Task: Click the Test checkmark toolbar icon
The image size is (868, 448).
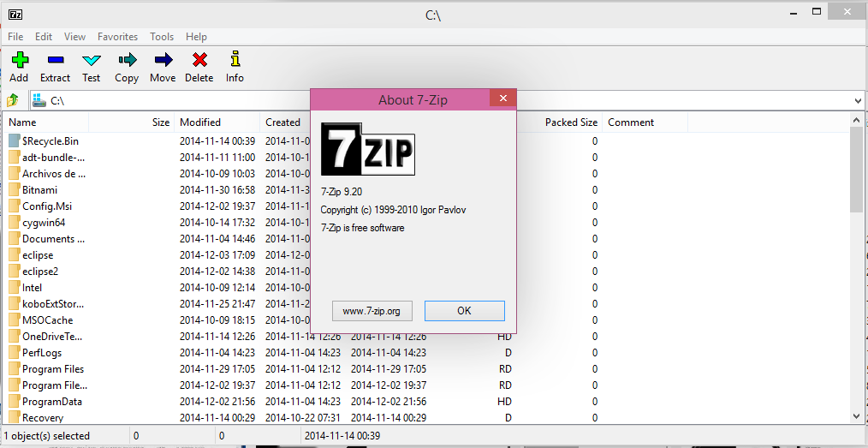Action: [x=92, y=60]
